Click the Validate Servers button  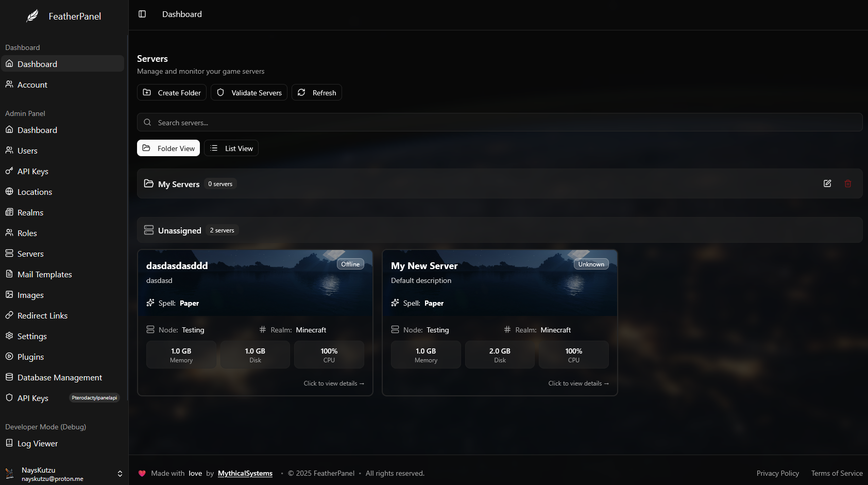pos(249,93)
